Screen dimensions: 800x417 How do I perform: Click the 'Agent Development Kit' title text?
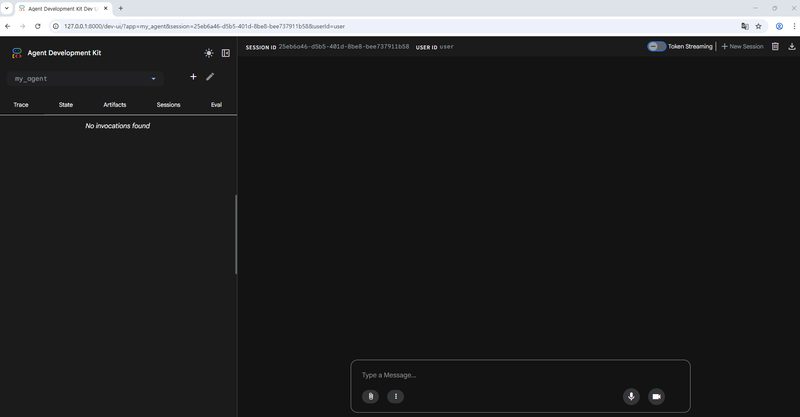click(x=64, y=53)
